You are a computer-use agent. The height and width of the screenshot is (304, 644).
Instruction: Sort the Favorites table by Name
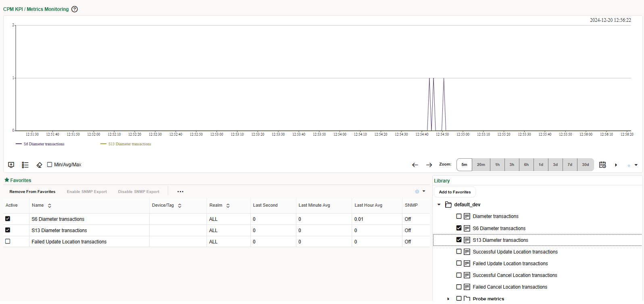coord(50,205)
